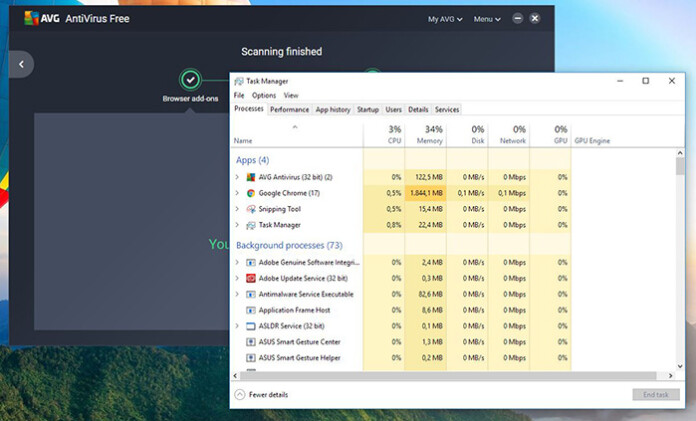Click the ASUS Smart Gesture Helper icon
The height and width of the screenshot is (421, 696).
click(251, 358)
